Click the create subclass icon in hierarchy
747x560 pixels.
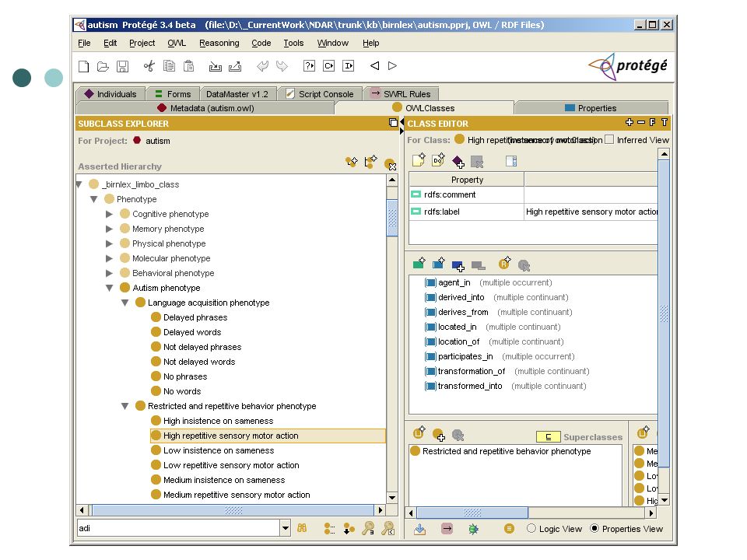pos(352,162)
